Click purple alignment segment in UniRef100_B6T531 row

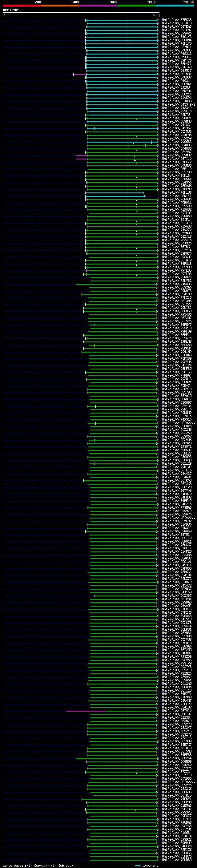click(x=80, y=74)
